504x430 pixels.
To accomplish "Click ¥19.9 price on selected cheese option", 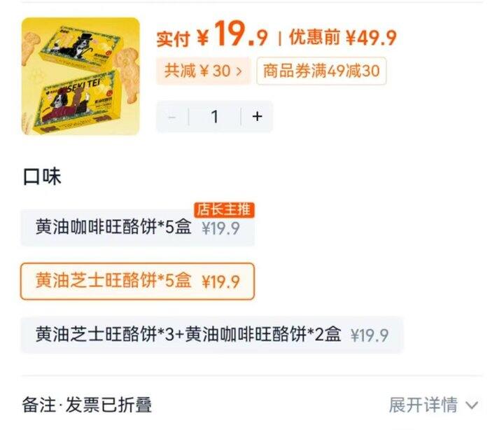I will [220, 282].
